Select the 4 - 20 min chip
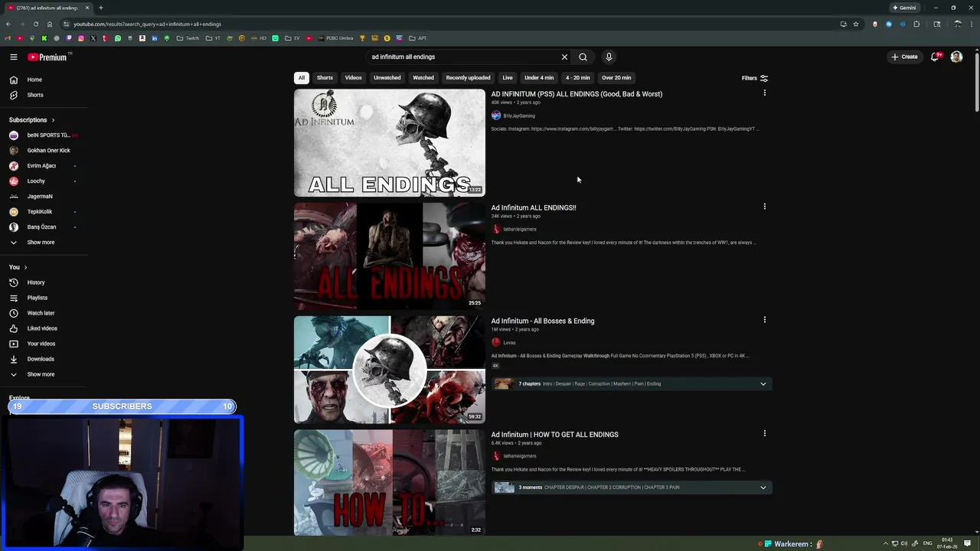 pyautogui.click(x=577, y=77)
